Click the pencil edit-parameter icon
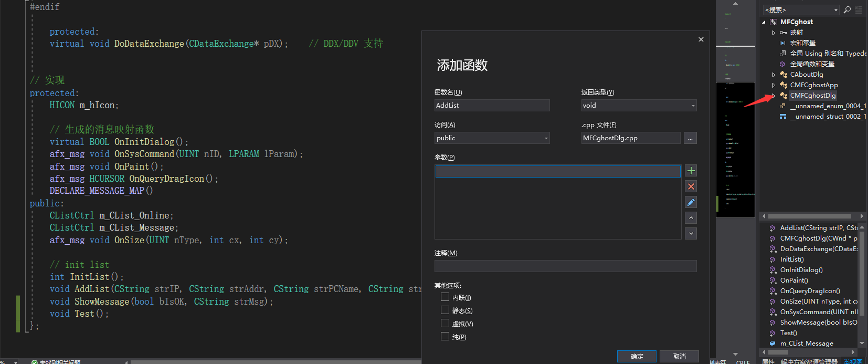This screenshot has height=364, width=868. point(691,202)
